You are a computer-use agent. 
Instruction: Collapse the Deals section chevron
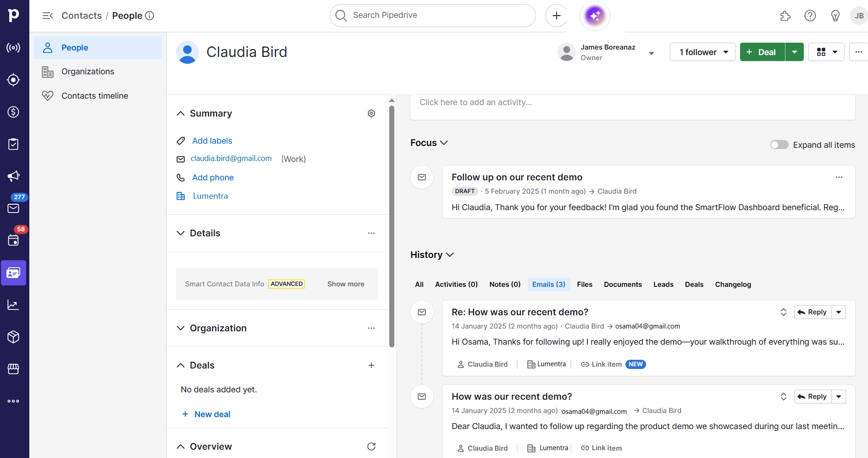click(x=180, y=365)
